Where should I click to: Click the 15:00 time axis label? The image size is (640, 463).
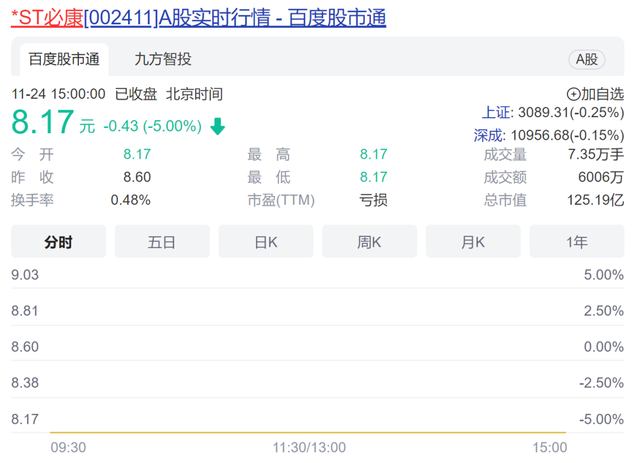click(549, 447)
